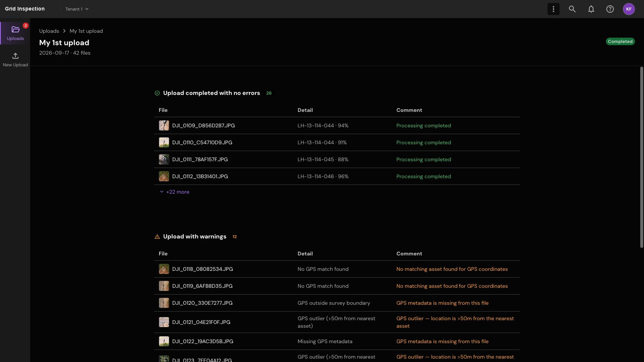Viewport: 644px width, 362px height.
Task: Open search with magnifier icon
Action: pyautogui.click(x=572, y=9)
